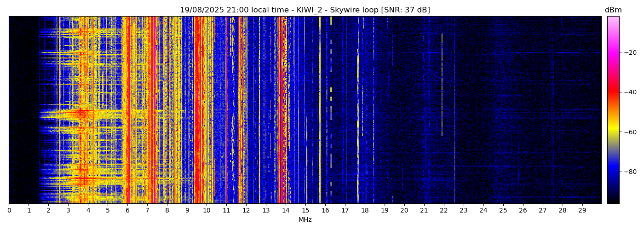This screenshot has width=644, height=230.
Task: Click the strong red band near 13.7 MHz
Action: click(x=280, y=110)
